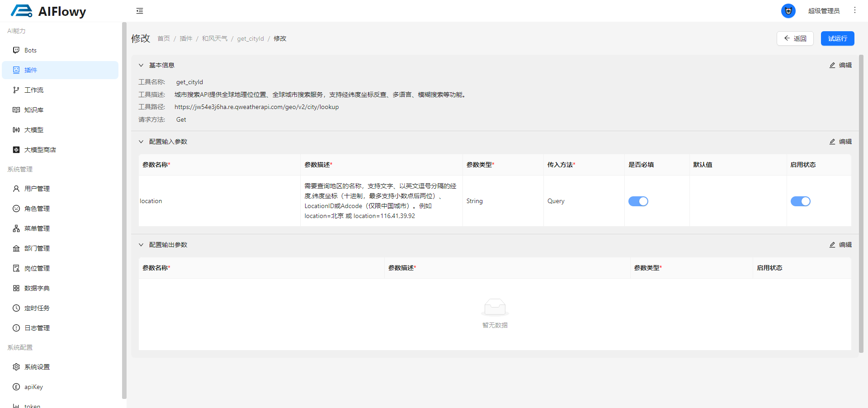
Task: Toggle 是否必填 switch for location parameter
Action: (x=638, y=201)
